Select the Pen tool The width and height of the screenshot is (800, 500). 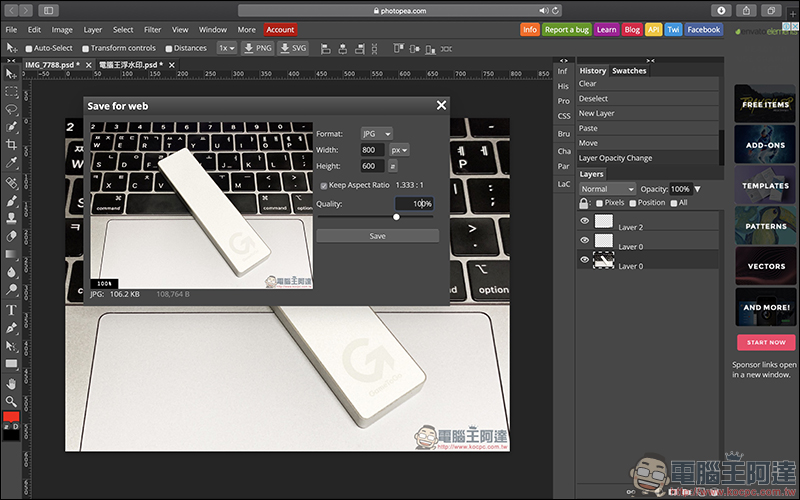point(11,328)
